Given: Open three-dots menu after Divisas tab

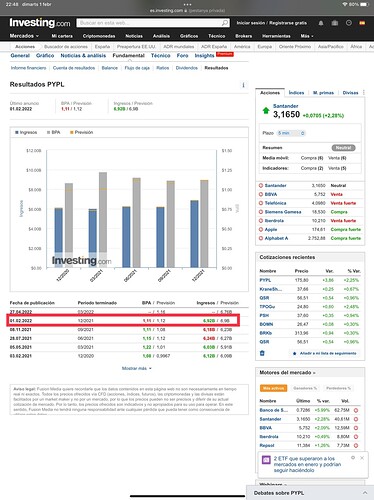Looking at the screenshot, I should [364, 92].
